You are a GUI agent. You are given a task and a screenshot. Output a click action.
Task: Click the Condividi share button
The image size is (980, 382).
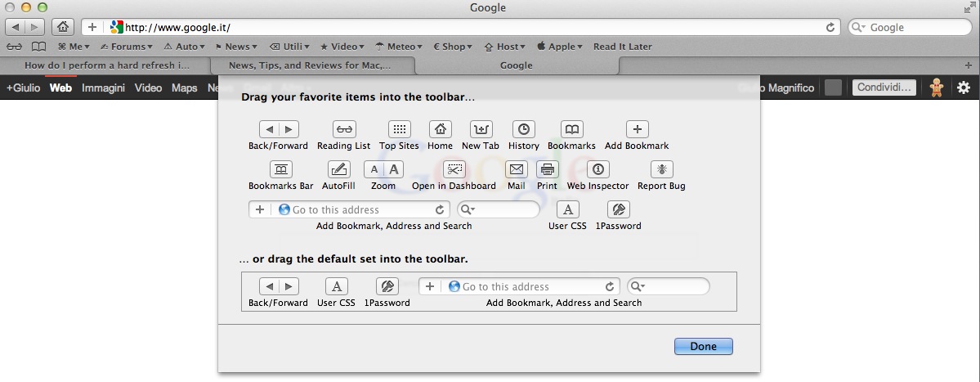coord(884,88)
